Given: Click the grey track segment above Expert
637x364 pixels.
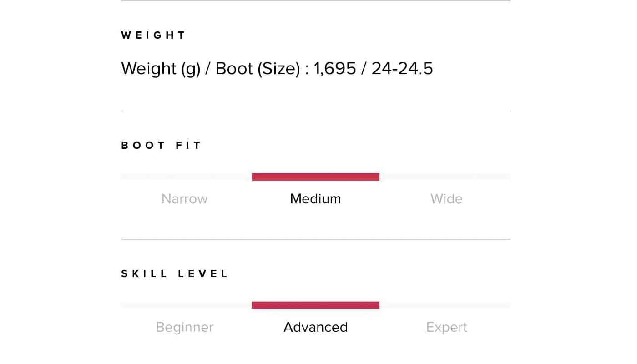Looking at the screenshot, I should coord(445,305).
